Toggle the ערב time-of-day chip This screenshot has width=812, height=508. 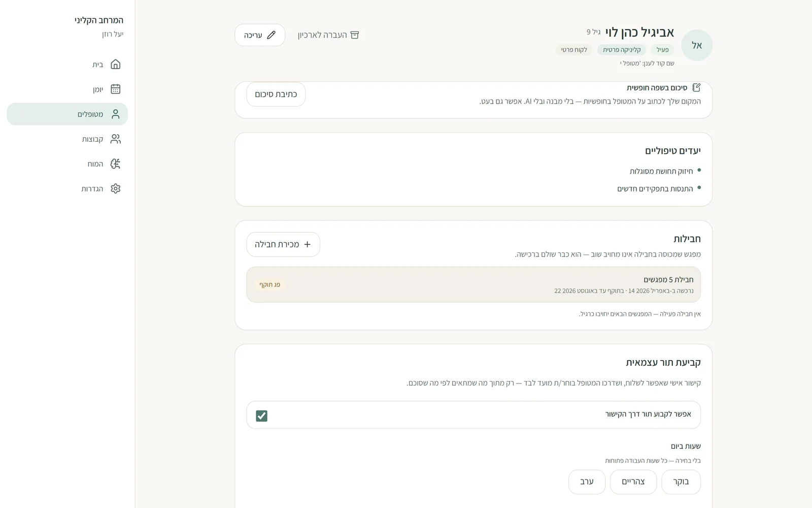pos(587,482)
